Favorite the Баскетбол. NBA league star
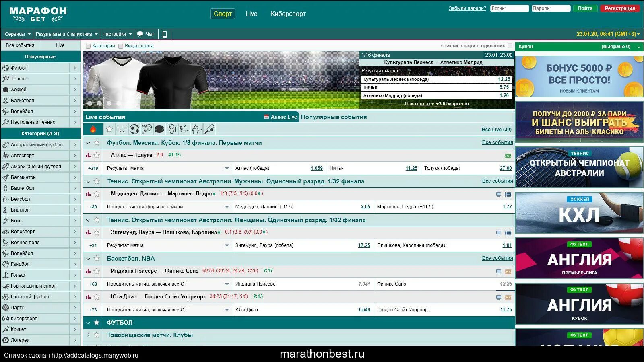The image size is (644, 362). (97, 259)
